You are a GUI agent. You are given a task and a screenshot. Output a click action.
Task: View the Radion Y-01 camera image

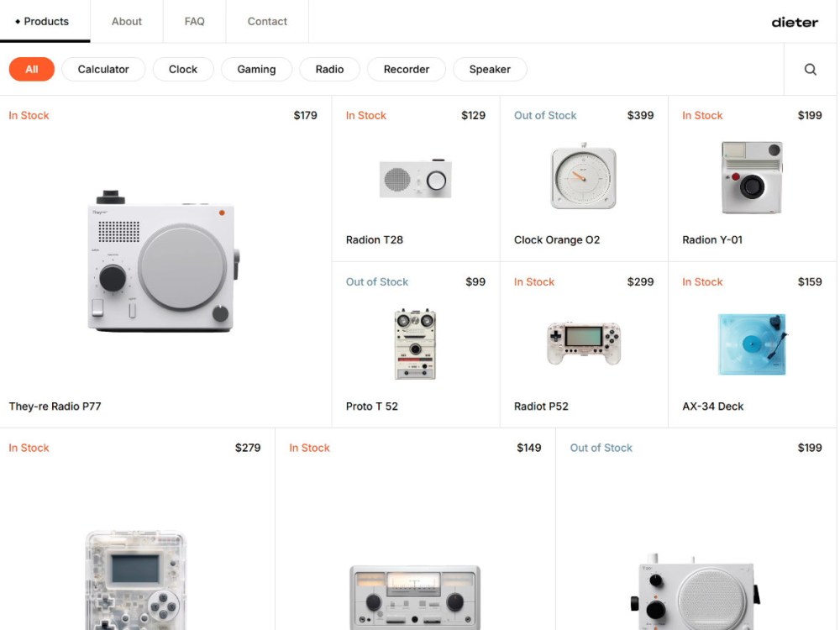tap(752, 177)
